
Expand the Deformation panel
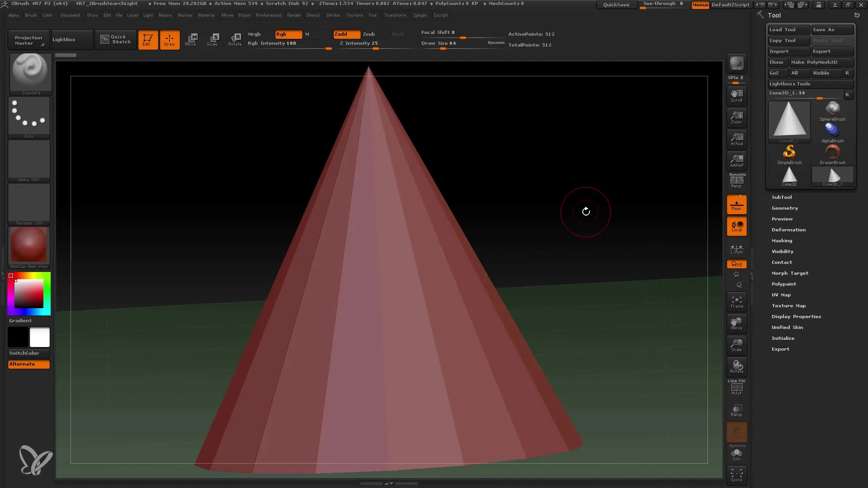[789, 230]
